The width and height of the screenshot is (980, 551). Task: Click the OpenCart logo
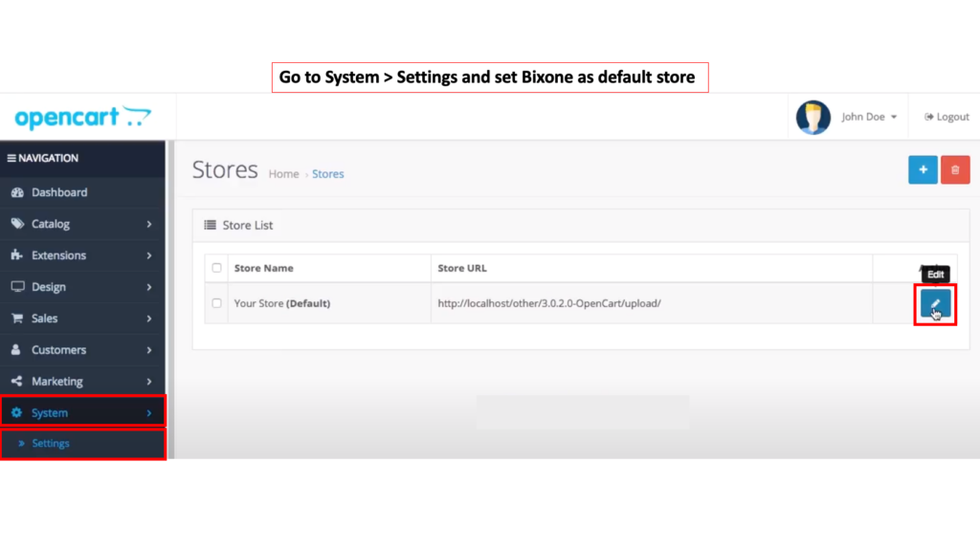coord(82,118)
